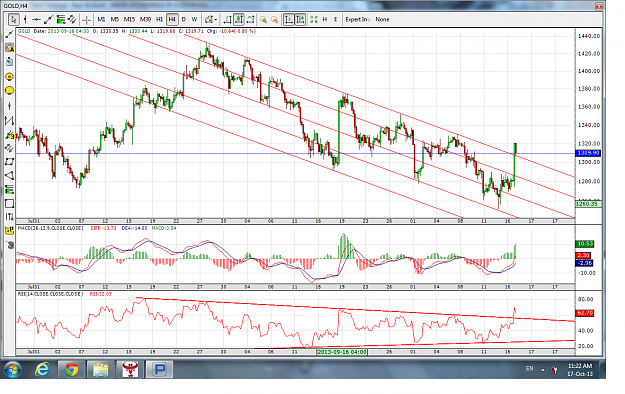This screenshot has width=625, height=394.
Task: Switch chart to H1 timeframe
Action: pos(159,19)
